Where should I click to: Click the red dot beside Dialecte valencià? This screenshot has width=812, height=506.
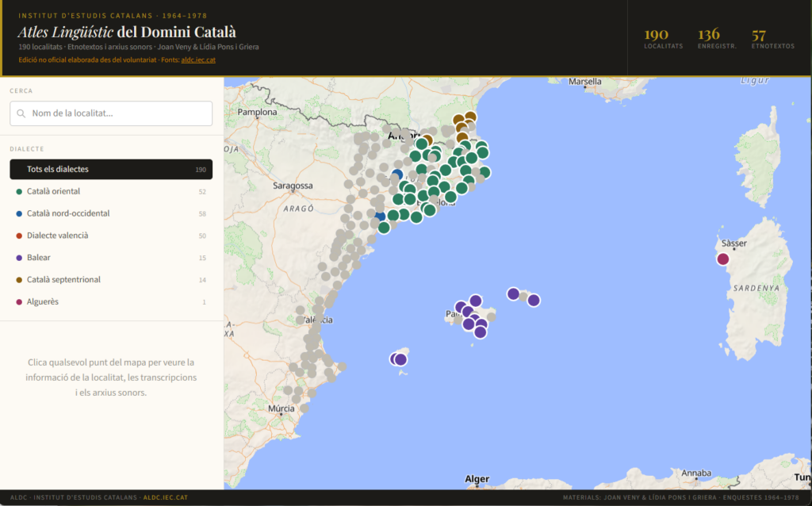coord(18,236)
